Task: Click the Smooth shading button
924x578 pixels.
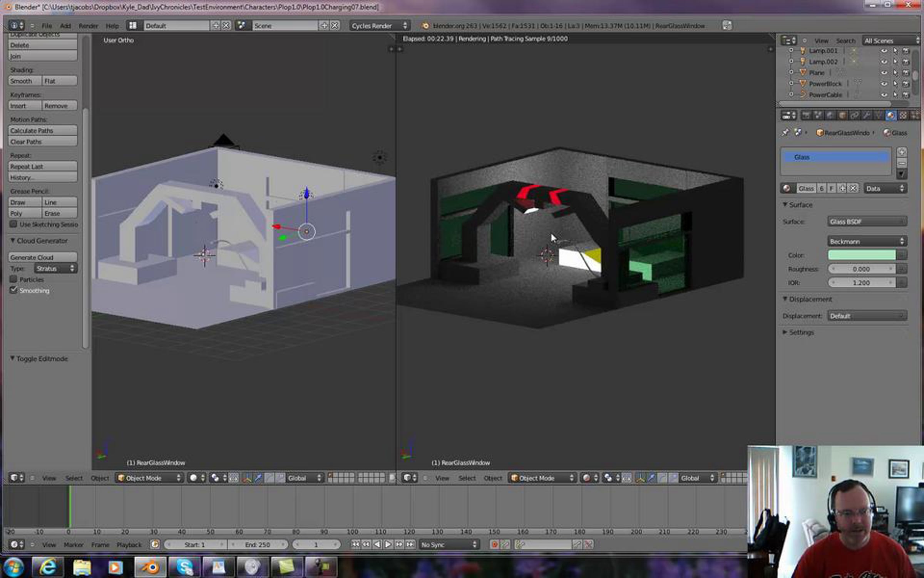Action: coord(24,81)
